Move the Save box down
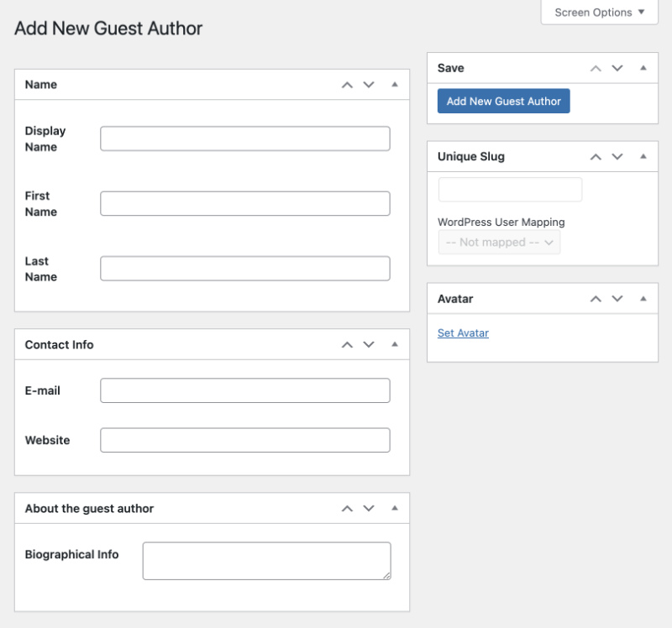The width and height of the screenshot is (672, 628). coord(617,68)
